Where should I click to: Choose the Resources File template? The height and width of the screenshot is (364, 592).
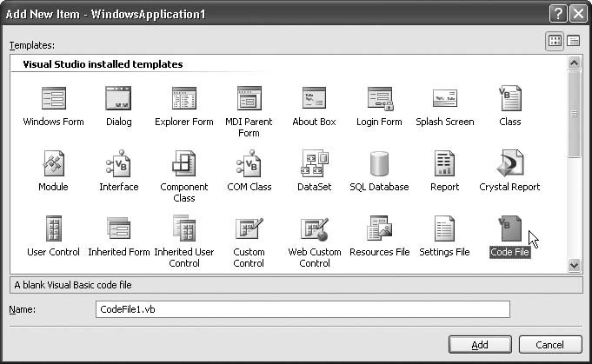tap(379, 228)
